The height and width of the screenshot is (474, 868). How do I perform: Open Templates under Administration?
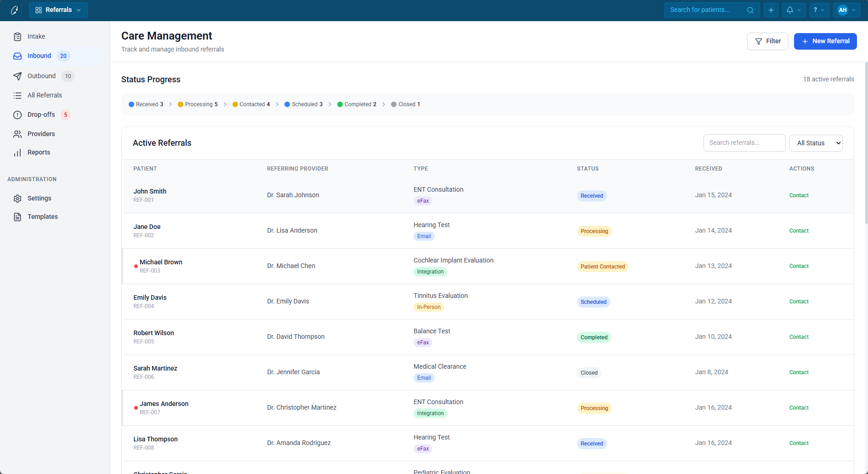[x=55, y=217]
